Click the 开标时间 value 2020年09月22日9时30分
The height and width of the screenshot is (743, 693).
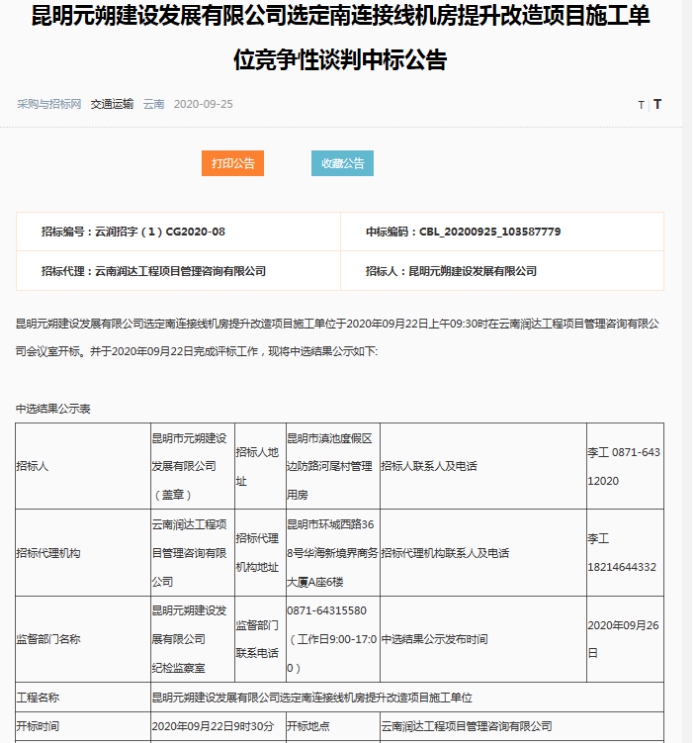(x=216, y=726)
